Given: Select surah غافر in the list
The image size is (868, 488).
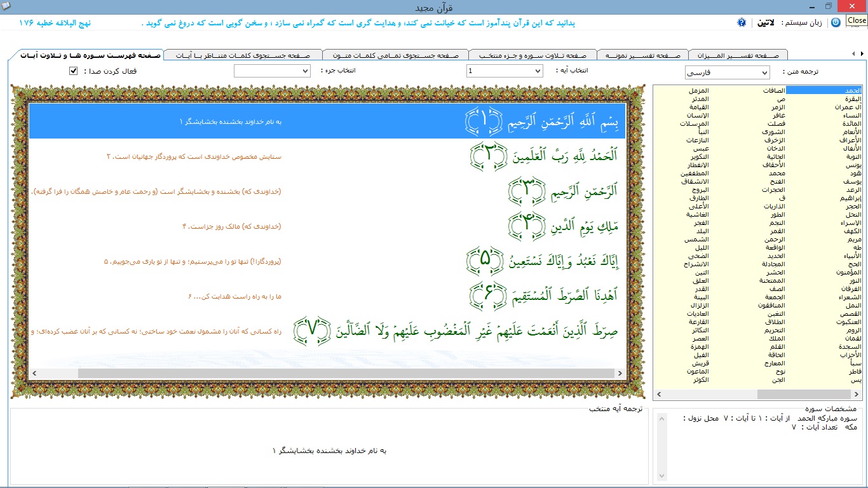Looking at the screenshot, I should tap(779, 116).
